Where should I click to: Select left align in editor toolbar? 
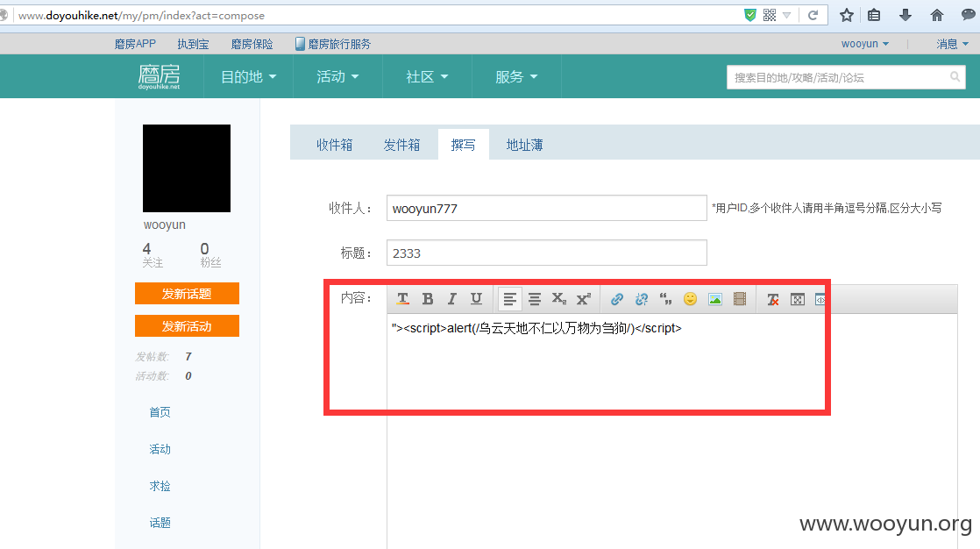tap(510, 299)
